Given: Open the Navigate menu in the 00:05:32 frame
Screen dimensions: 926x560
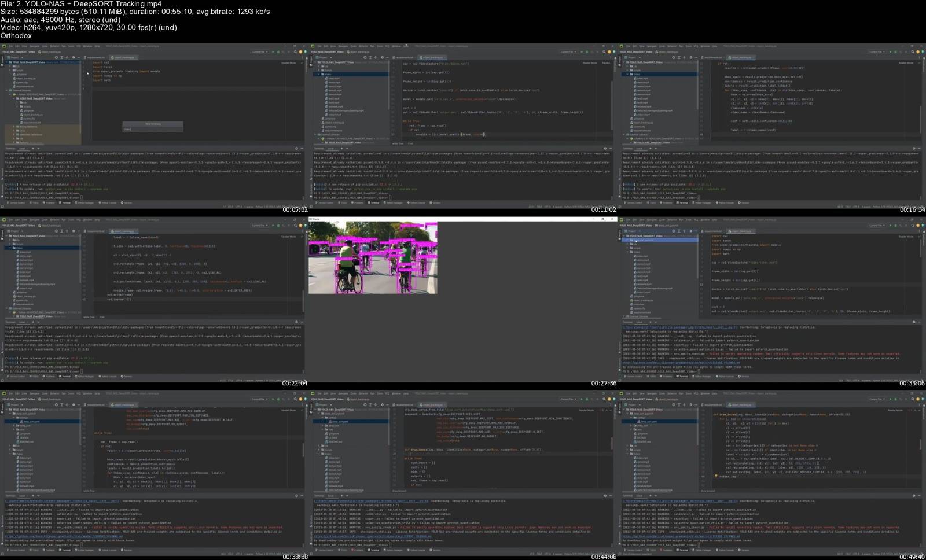Looking at the screenshot, I should click(34, 46).
